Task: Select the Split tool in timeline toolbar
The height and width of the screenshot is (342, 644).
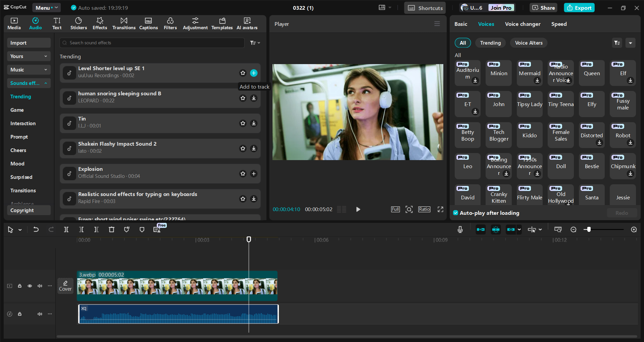Action: [66, 230]
